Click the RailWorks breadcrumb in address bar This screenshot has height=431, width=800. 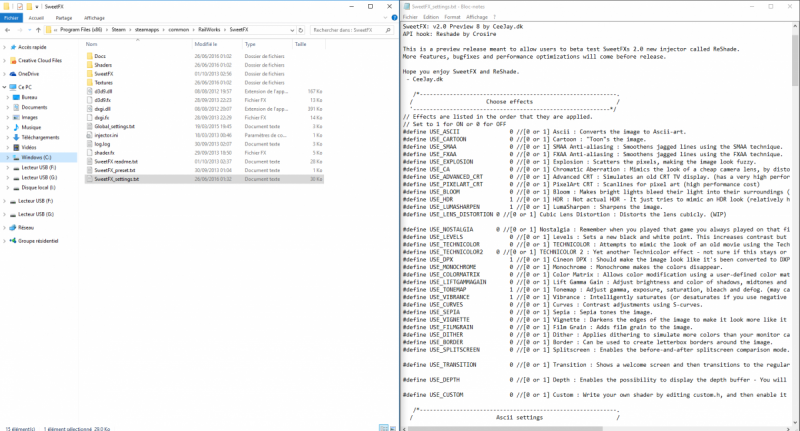[209, 30]
